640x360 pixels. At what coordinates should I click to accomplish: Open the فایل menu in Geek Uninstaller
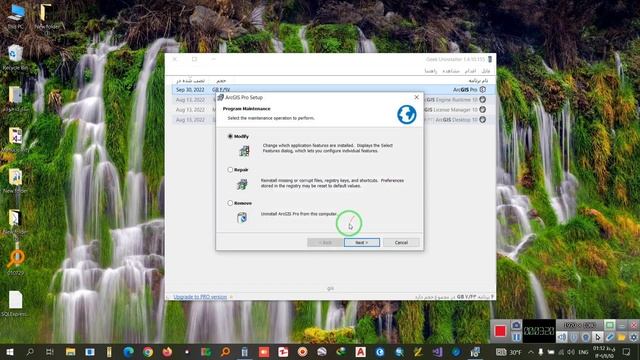click(485, 71)
